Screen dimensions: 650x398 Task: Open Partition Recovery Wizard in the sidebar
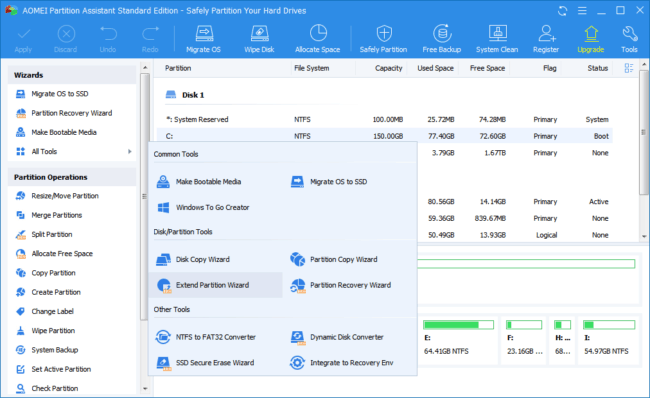[64, 113]
